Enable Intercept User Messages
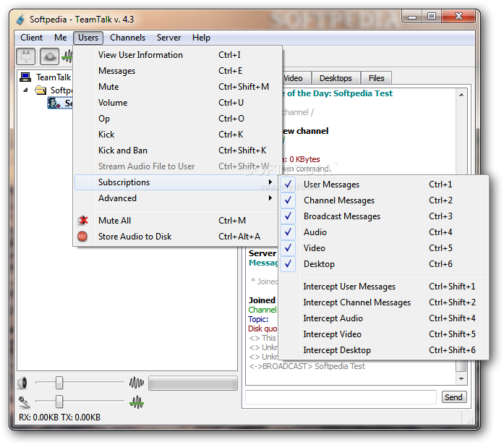Screen dimensions: 504x445 [x=384, y=287]
